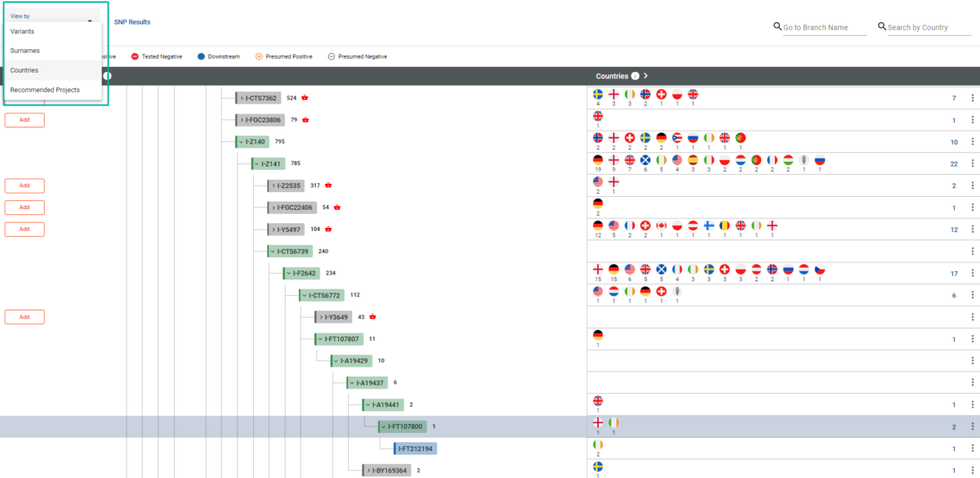The height and width of the screenshot is (478, 980).
Task: Click the info icon in Countries column header
Action: point(635,75)
